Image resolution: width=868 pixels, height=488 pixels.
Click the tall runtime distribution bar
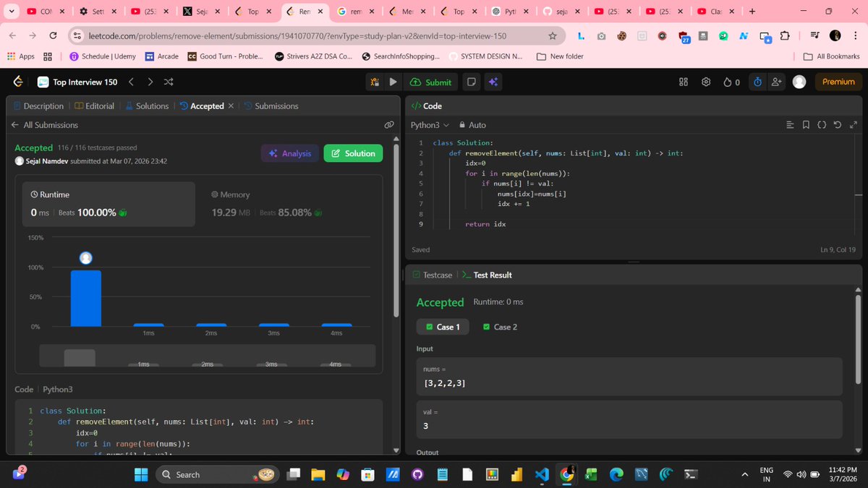point(86,298)
